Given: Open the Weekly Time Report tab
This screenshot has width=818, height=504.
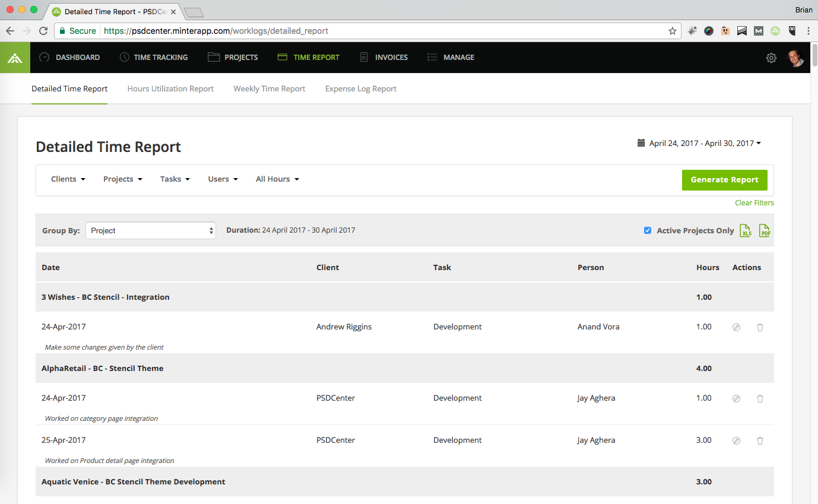Looking at the screenshot, I should coord(269,89).
